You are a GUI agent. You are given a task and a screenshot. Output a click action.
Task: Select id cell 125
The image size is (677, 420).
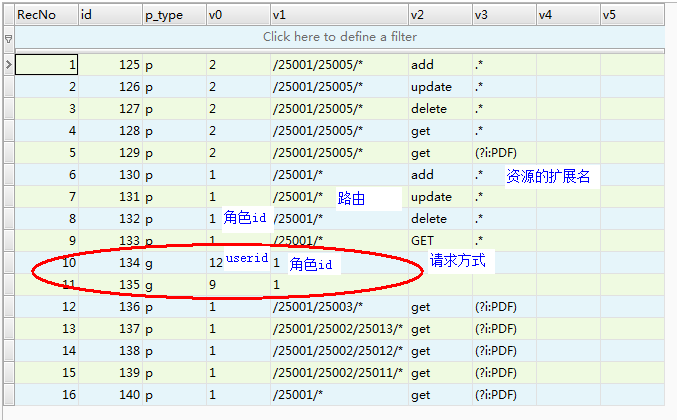[111, 65]
